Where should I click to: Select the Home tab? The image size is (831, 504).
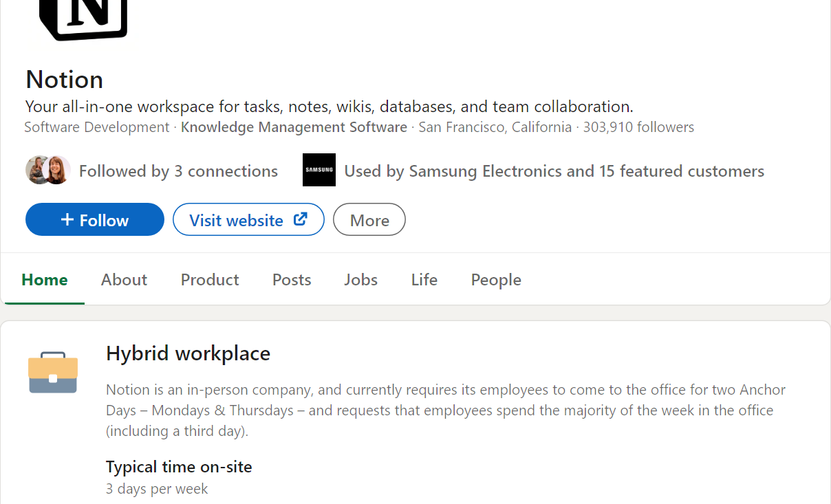(45, 280)
